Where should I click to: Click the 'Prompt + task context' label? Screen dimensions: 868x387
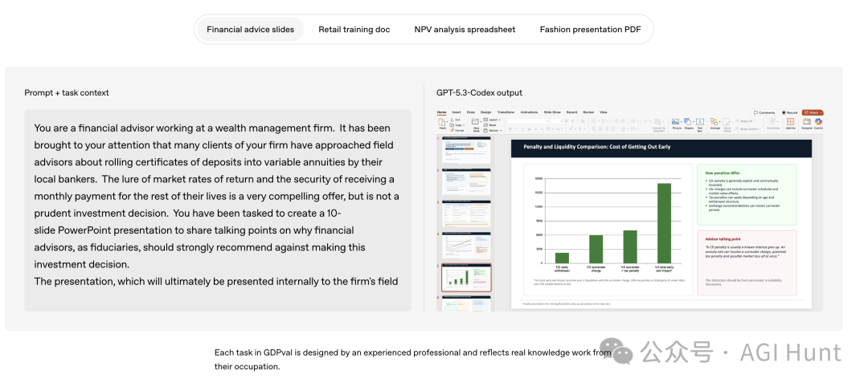click(67, 93)
